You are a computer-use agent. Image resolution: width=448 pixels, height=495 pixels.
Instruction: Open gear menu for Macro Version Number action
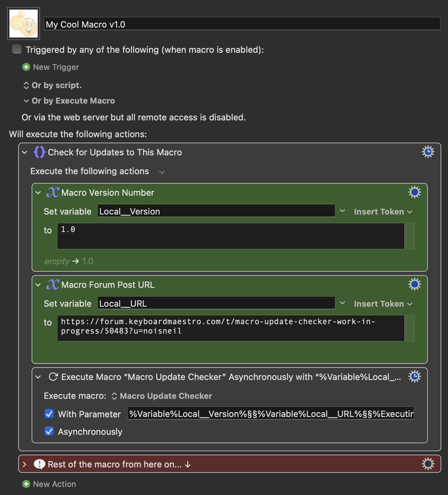pyautogui.click(x=414, y=192)
